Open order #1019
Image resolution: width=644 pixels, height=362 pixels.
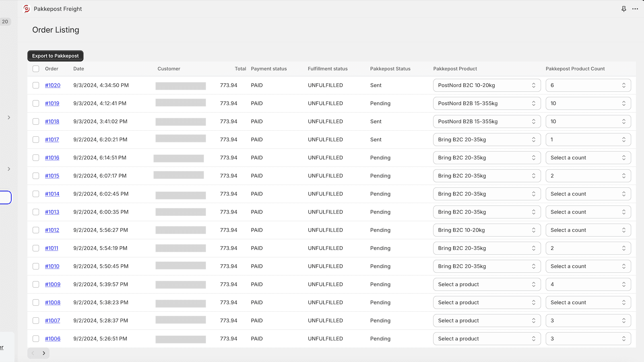[x=53, y=103]
